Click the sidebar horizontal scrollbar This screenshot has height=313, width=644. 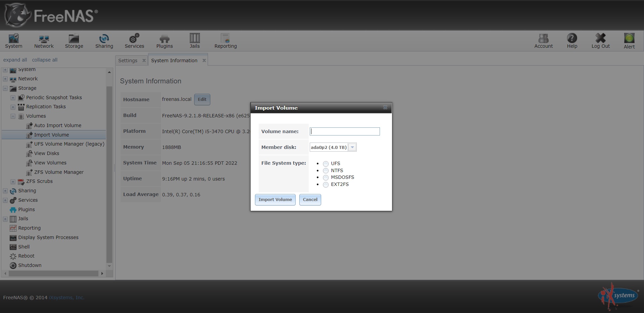tap(53, 274)
